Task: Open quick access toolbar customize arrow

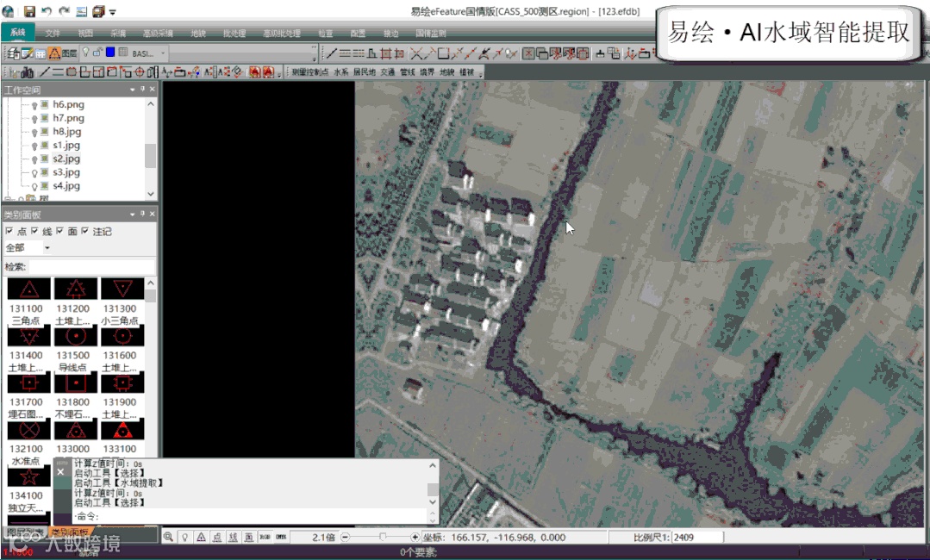Action: pyautogui.click(x=113, y=12)
